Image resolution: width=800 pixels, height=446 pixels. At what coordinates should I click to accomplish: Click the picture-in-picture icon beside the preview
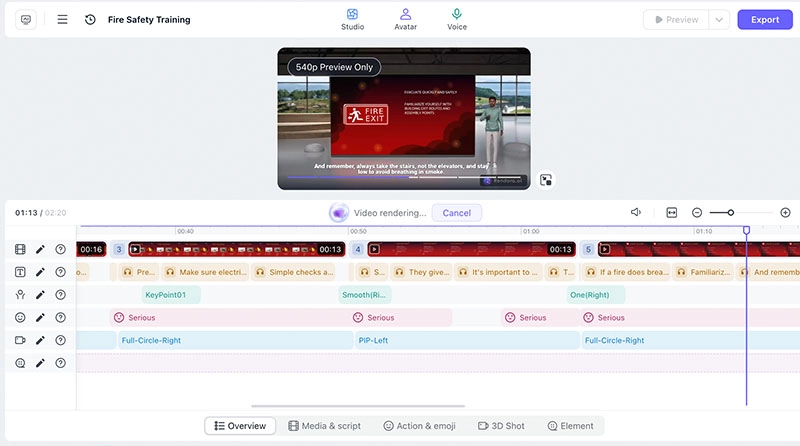[546, 180]
